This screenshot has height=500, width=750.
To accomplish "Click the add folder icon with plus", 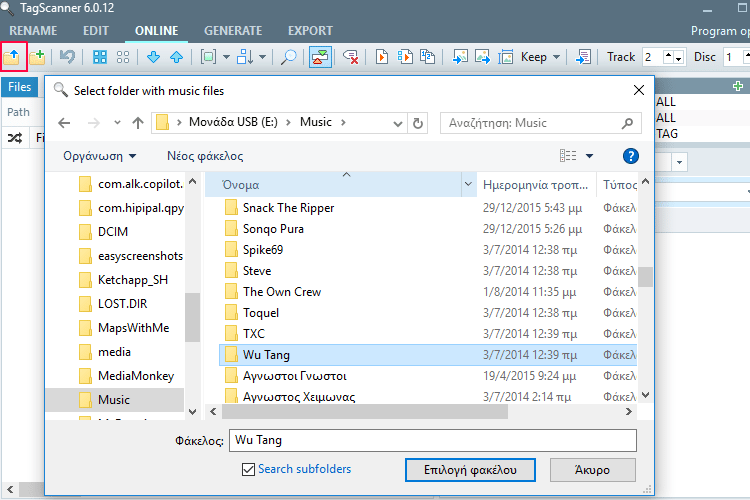I will pos(37,57).
